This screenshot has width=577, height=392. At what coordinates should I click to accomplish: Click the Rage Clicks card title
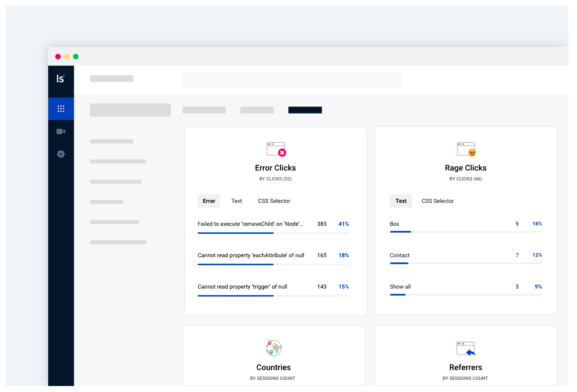point(466,168)
